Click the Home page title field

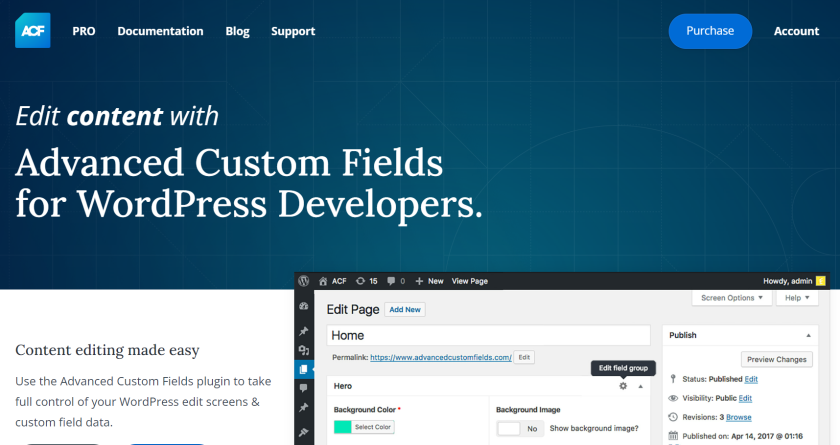pyautogui.click(x=488, y=335)
